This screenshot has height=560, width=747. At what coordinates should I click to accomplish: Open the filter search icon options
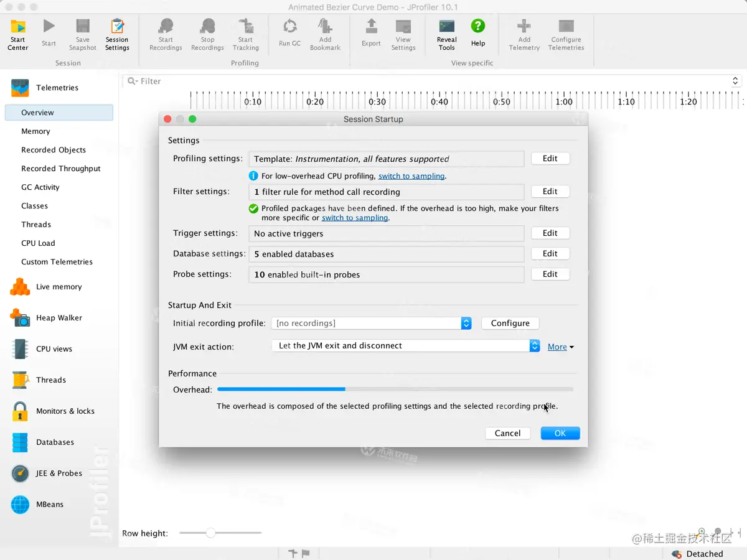pyautogui.click(x=132, y=82)
